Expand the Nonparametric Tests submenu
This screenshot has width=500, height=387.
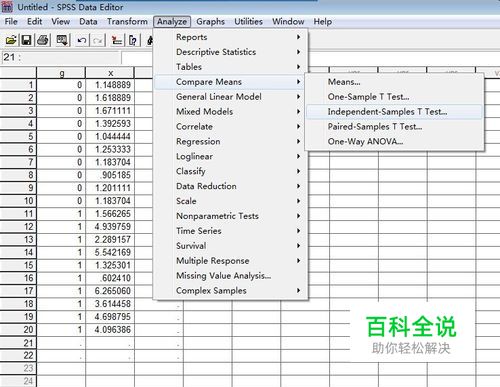click(x=231, y=216)
